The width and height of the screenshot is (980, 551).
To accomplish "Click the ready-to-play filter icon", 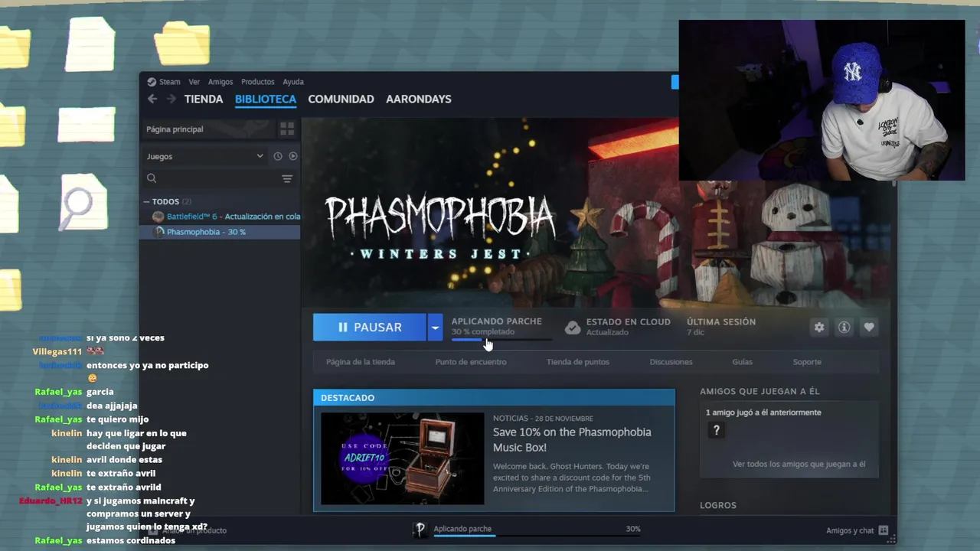I will [292, 156].
